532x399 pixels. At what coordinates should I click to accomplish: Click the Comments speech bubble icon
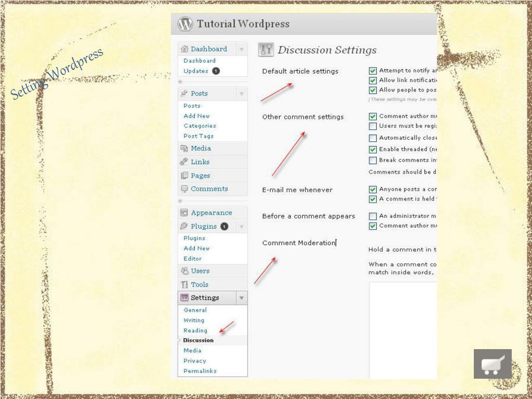[184, 189]
